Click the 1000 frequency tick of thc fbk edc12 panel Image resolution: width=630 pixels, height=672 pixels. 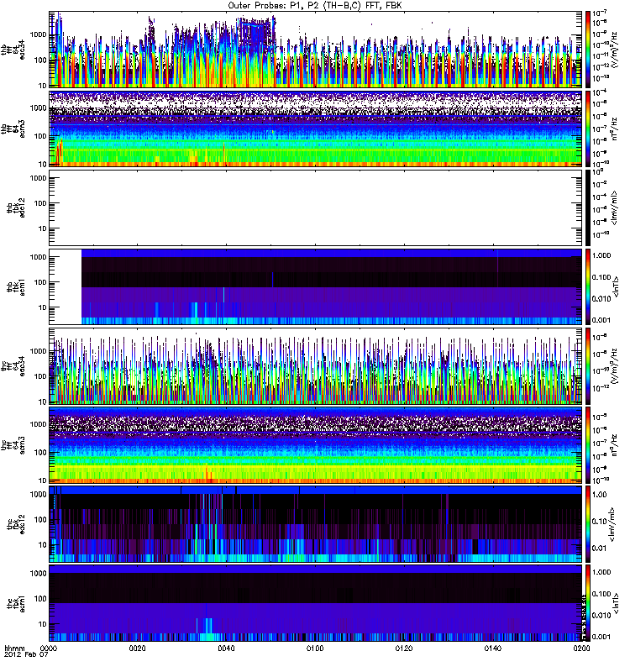(x=38, y=494)
